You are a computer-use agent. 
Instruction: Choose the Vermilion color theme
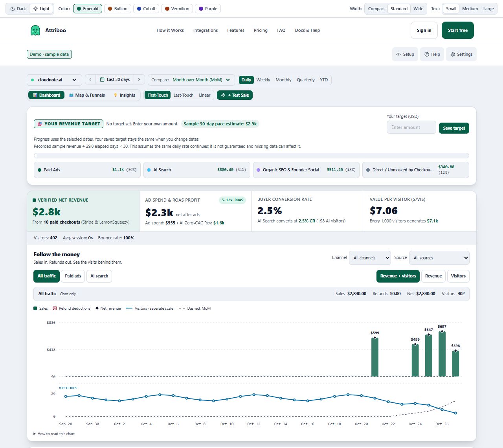177,9
